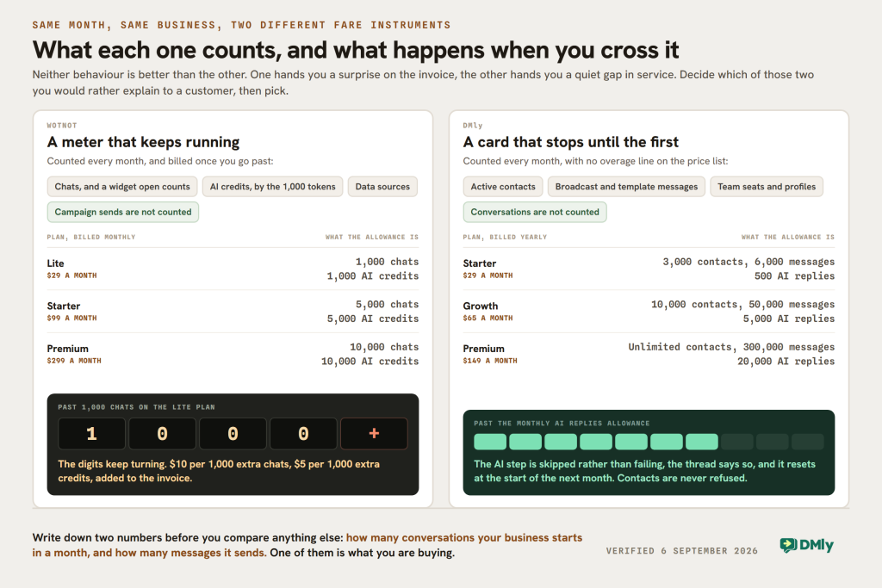
Task: Click the 'Broadcast and template messages' chip
Action: (x=626, y=187)
